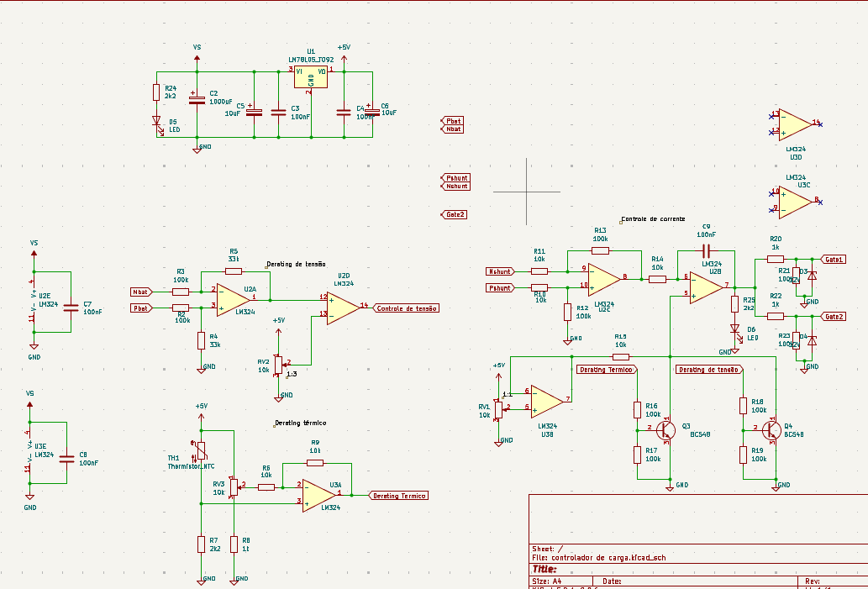Image resolution: width=868 pixels, height=589 pixels.
Task: Select the U2A op-amp symbol
Action: [x=233, y=300]
